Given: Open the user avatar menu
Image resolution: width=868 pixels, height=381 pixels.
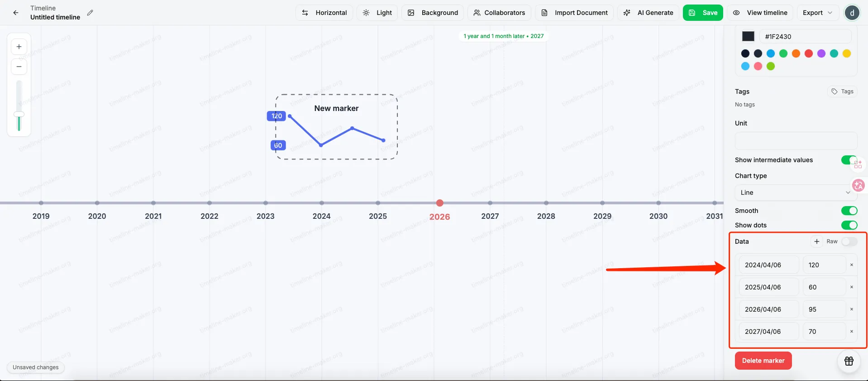Looking at the screenshot, I should 852,13.
